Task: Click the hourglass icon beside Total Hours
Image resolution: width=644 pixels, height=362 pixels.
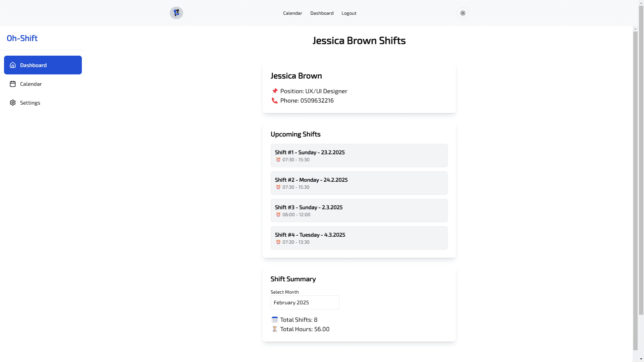Action: pyautogui.click(x=275, y=329)
